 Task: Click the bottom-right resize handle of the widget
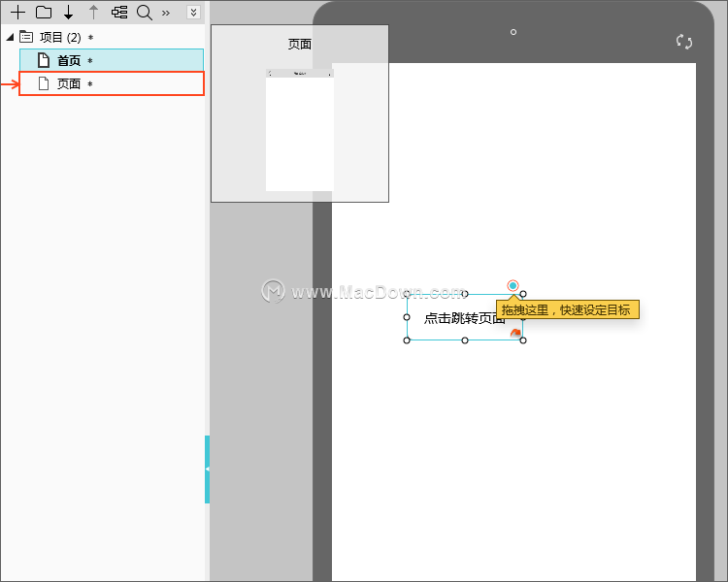coord(523,340)
